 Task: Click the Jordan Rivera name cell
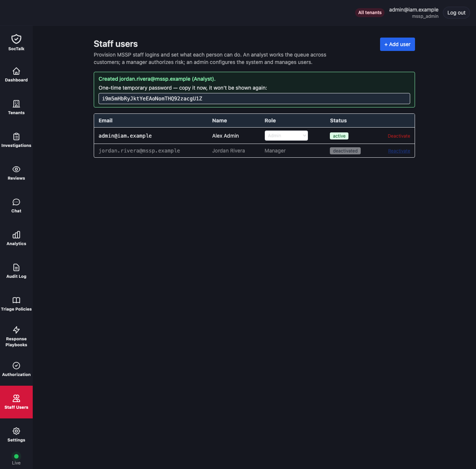point(228,151)
